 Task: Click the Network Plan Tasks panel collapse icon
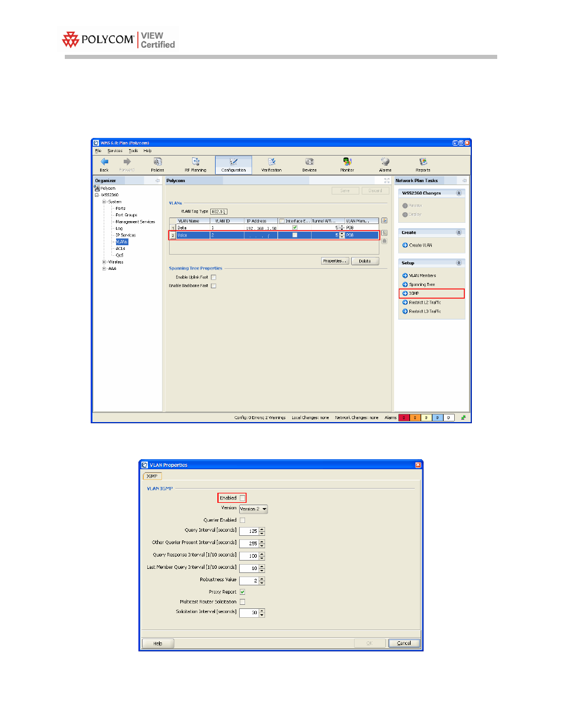[x=464, y=180]
